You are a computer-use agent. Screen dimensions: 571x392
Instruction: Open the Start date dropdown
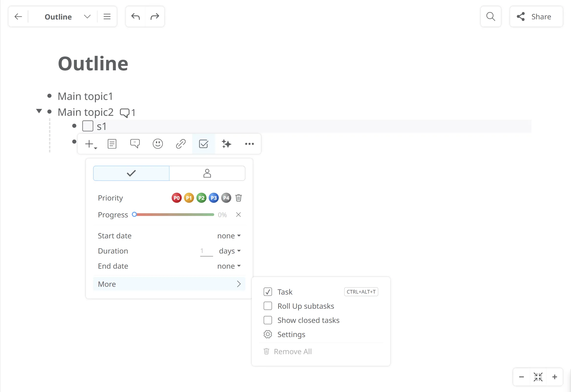tap(229, 236)
